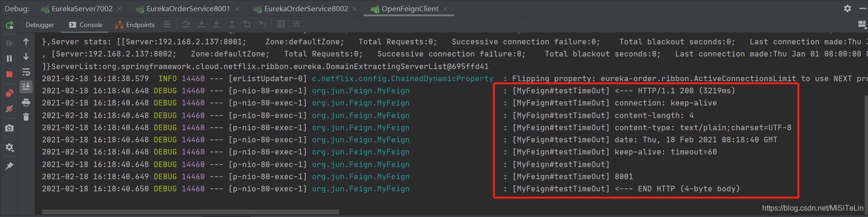868x217 pixels.
Task: Print the console output
Action: tap(26, 102)
